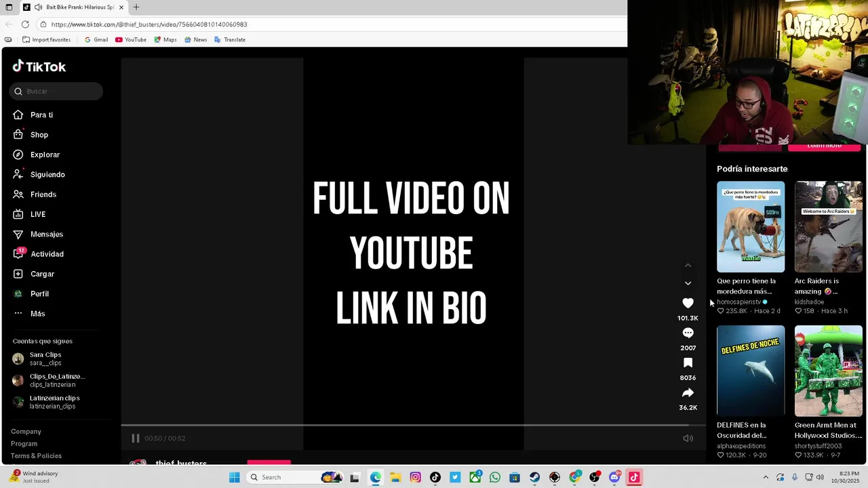Open the Arc Raiders video thumbnail
868x488 pixels.
tap(828, 226)
